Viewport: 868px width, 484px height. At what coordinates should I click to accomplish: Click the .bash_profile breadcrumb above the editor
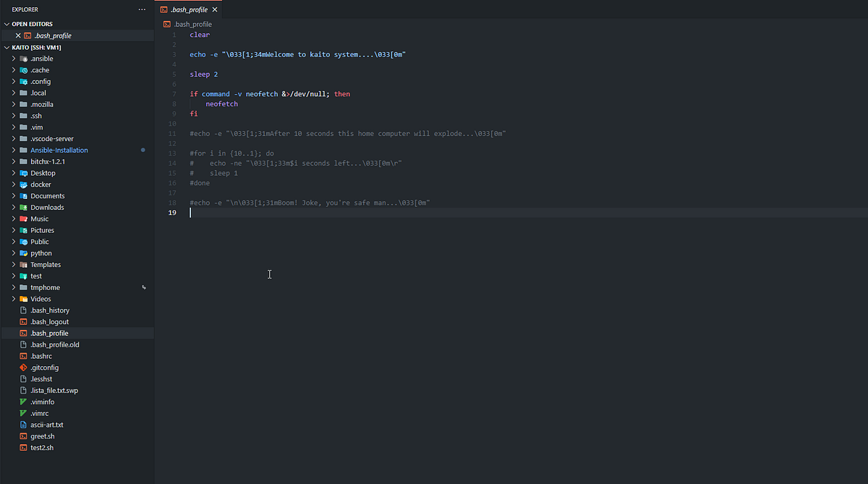[192, 23]
